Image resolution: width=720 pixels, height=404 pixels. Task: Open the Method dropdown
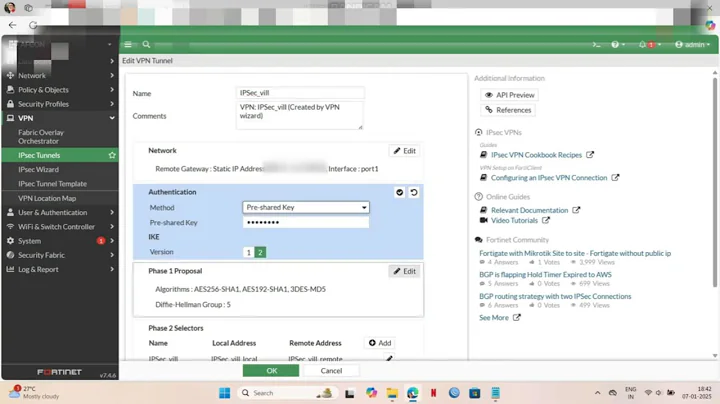306,208
